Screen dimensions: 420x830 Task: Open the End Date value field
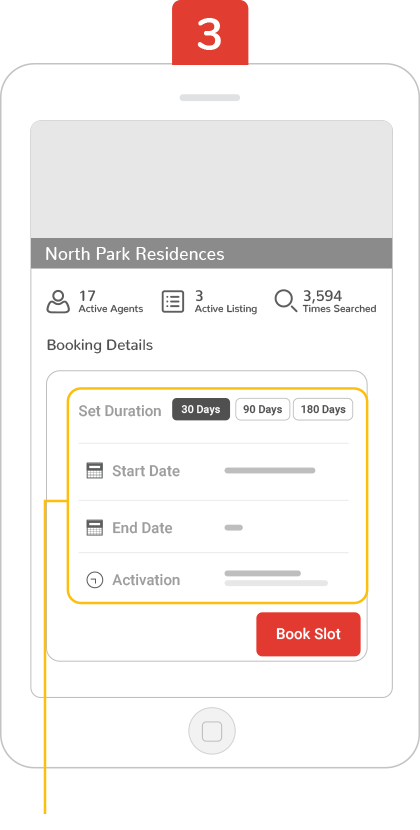point(234,527)
